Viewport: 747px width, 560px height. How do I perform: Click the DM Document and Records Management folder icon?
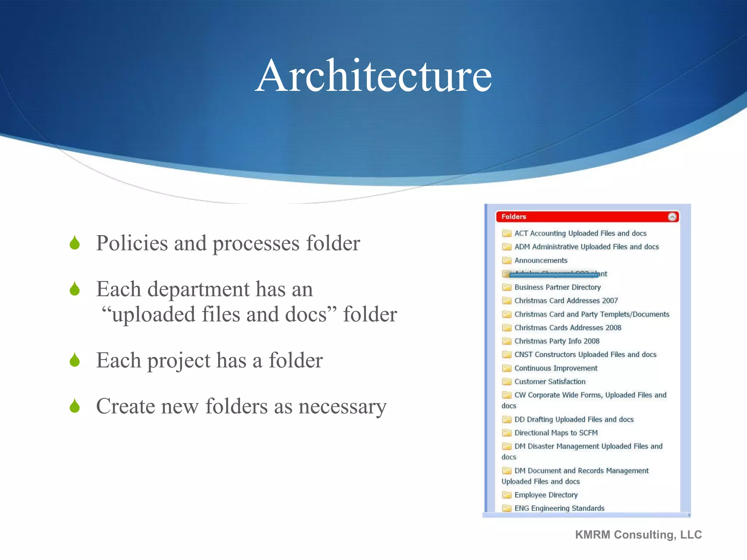pos(507,471)
